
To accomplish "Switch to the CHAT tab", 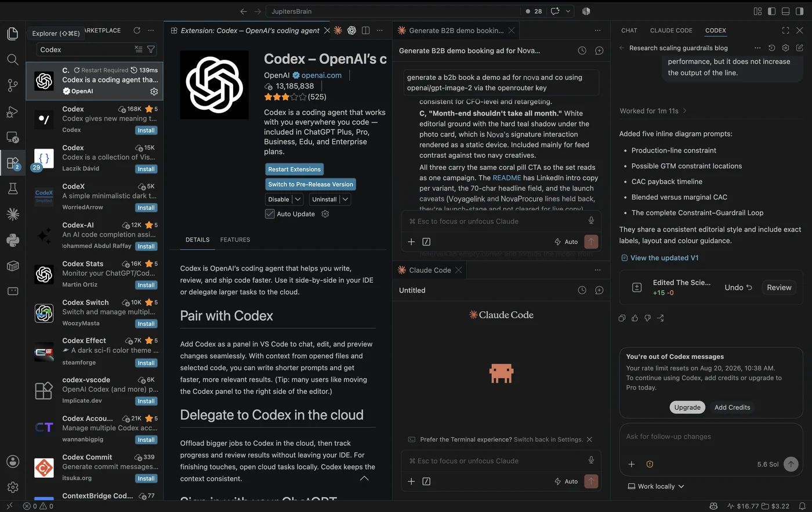I will point(629,30).
